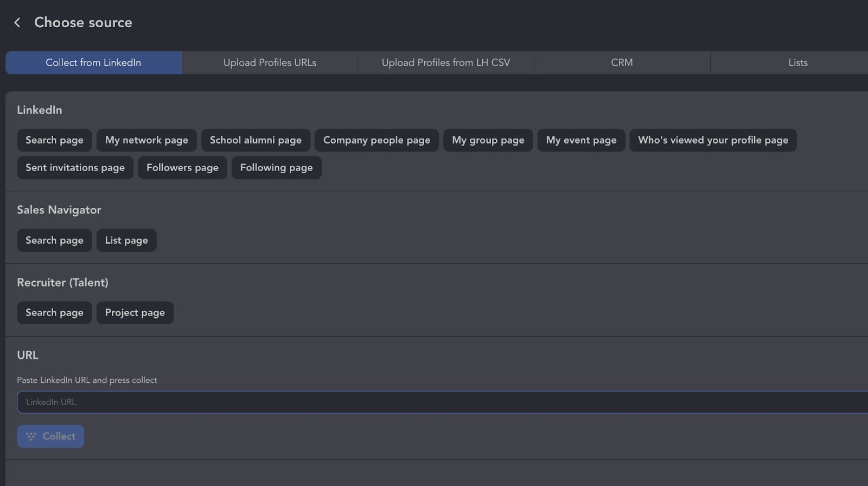The image size is (868, 486).
Task: Select Recruiter Project page source
Action: point(135,313)
